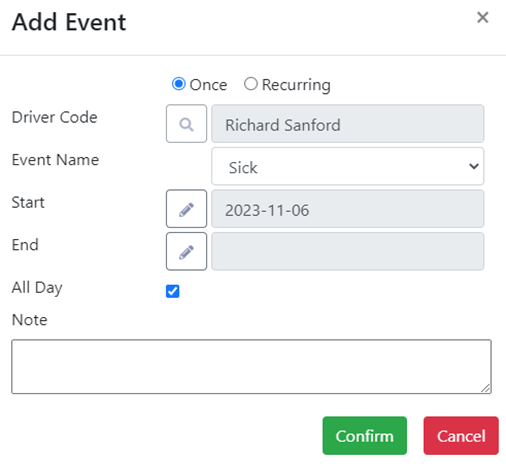Uncheck the All Day checkbox
This screenshot has height=464, width=506.
(173, 291)
